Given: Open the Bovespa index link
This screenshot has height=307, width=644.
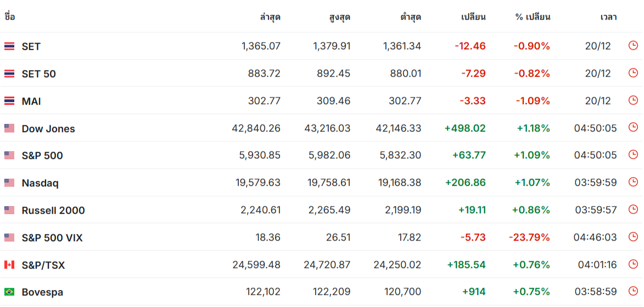Looking at the screenshot, I should click(42, 293).
